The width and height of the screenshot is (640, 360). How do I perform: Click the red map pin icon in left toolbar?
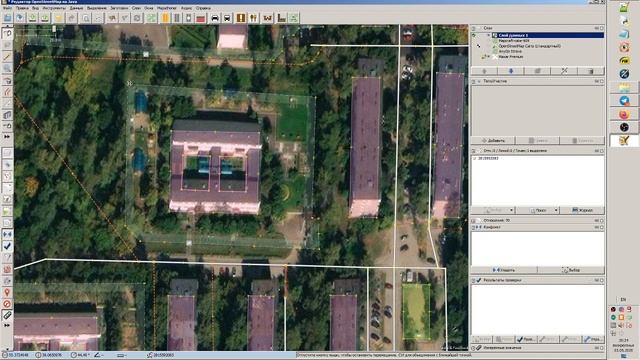[7, 292]
